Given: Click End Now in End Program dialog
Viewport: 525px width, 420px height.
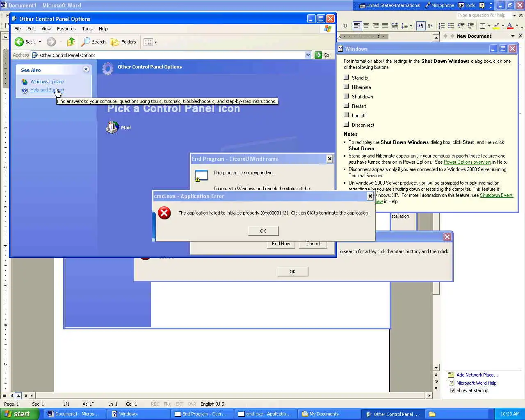Looking at the screenshot, I should coord(281,244).
